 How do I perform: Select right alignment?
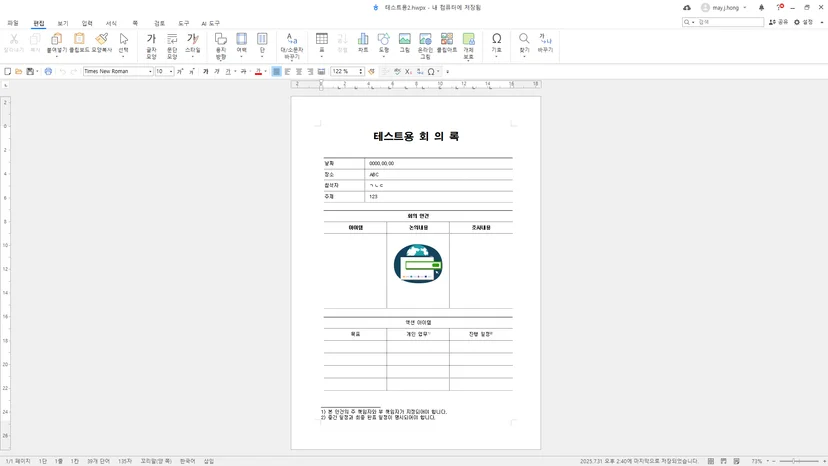(x=310, y=71)
